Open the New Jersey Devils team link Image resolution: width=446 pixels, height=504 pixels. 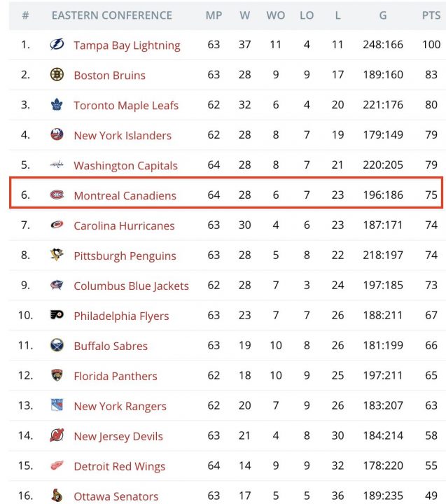click(x=118, y=437)
